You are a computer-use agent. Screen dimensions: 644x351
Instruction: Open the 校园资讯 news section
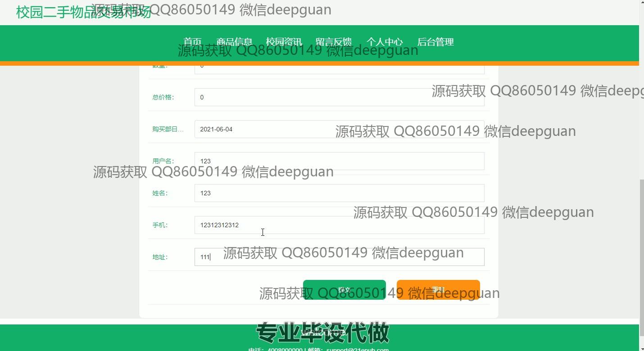coord(284,42)
